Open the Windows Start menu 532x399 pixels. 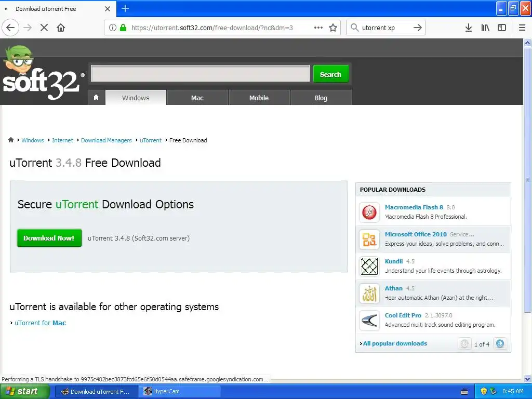(x=24, y=391)
